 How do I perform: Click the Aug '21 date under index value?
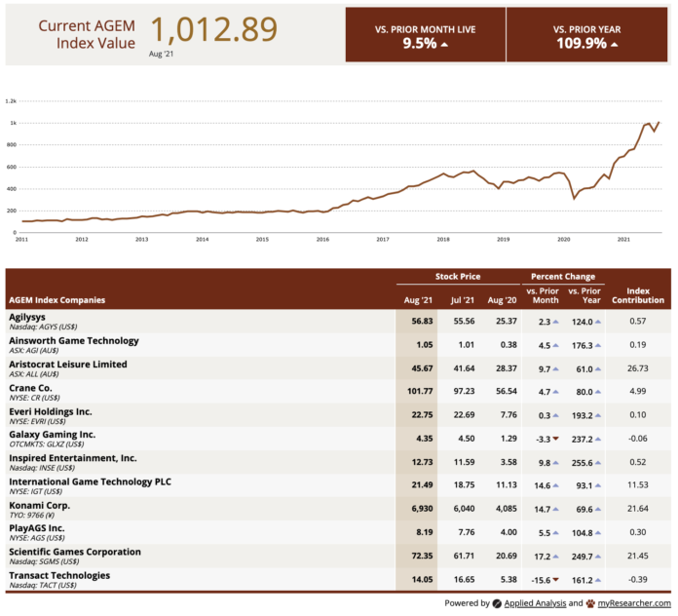pyautogui.click(x=161, y=54)
